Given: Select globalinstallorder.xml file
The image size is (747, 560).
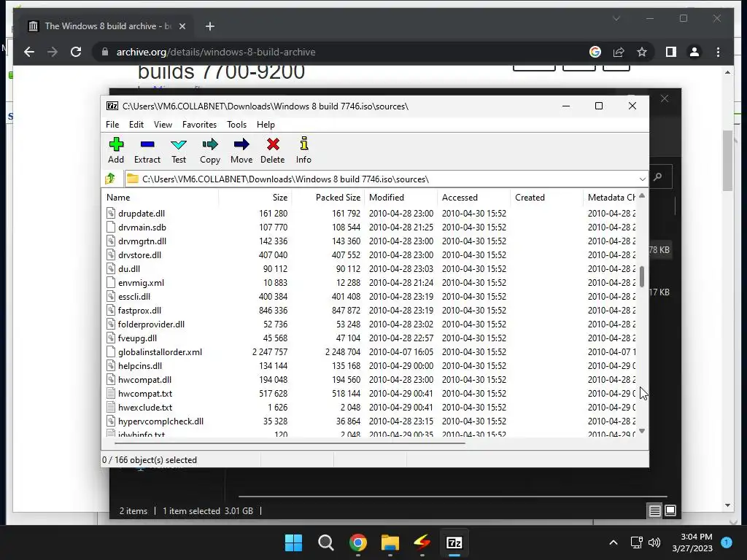Looking at the screenshot, I should pyautogui.click(x=160, y=352).
